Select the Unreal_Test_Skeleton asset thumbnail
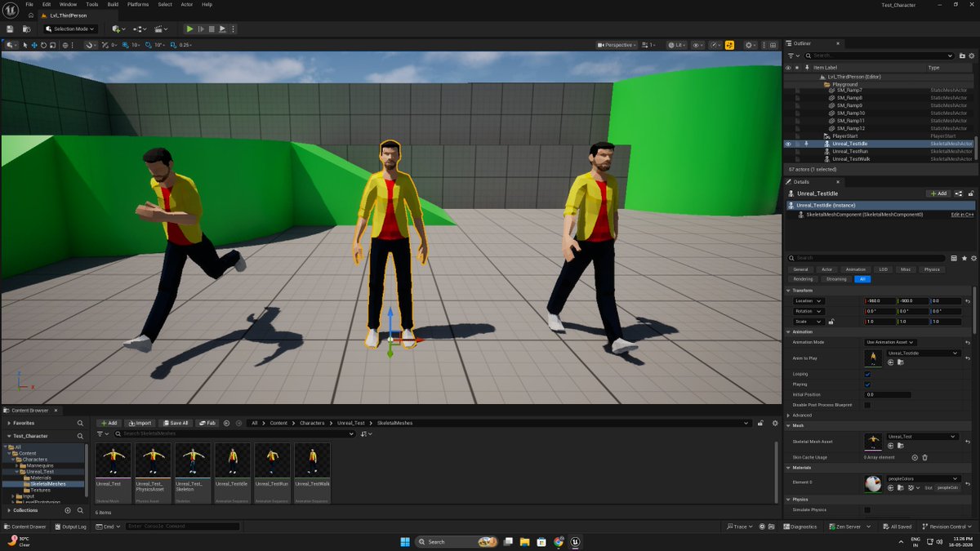 pyautogui.click(x=193, y=460)
